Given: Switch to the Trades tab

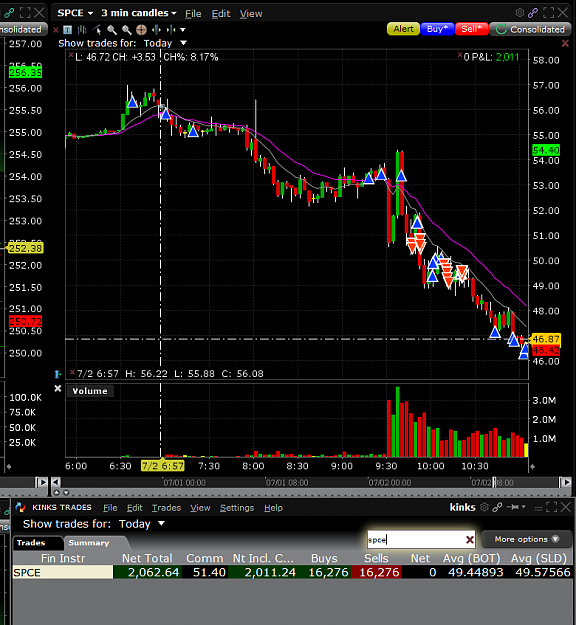Looking at the screenshot, I should 37,543.
